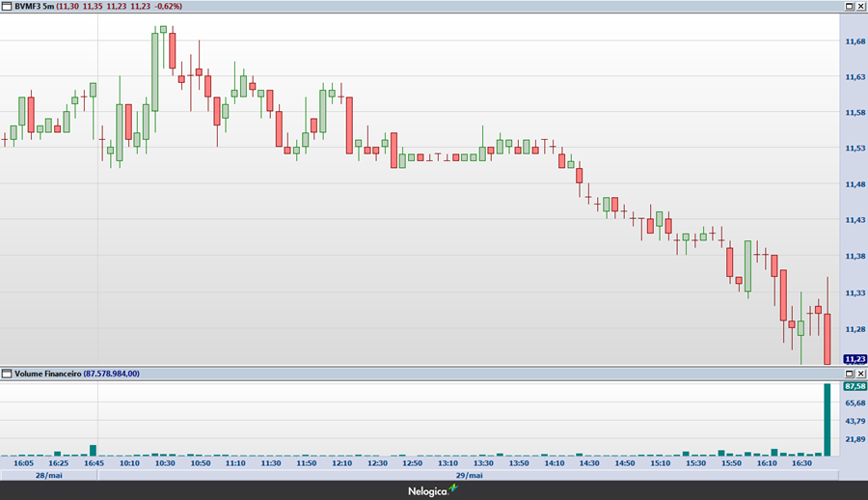Click the 14:10 time axis label
Screen dimensions: 868x500
tap(555, 463)
